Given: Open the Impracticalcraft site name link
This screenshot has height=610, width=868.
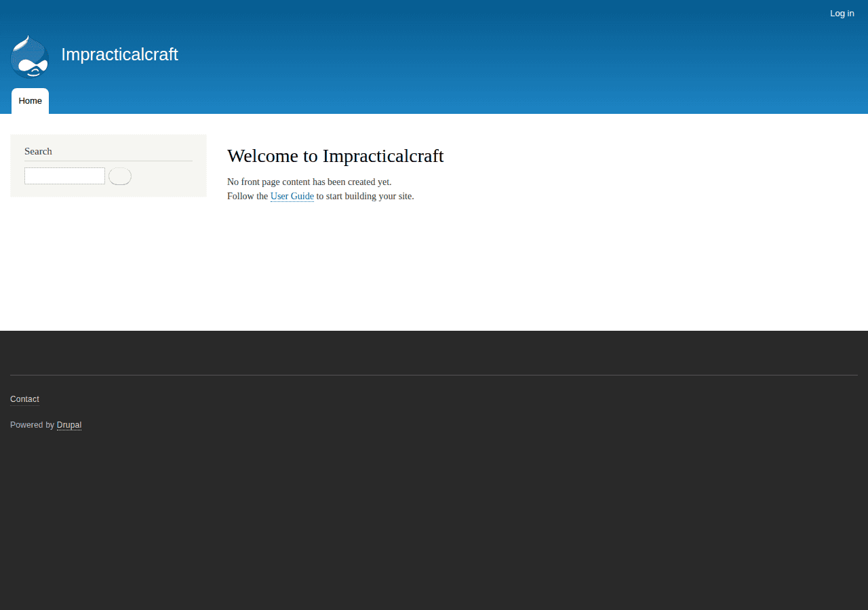Looking at the screenshot, I should pyautogui.click(x=119, y=54).
